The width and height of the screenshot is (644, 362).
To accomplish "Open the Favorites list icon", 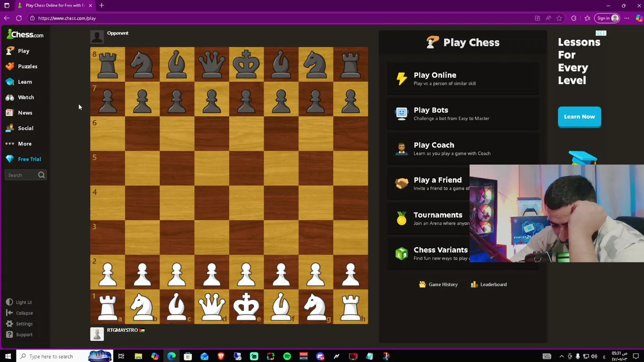I will point(587,18).
